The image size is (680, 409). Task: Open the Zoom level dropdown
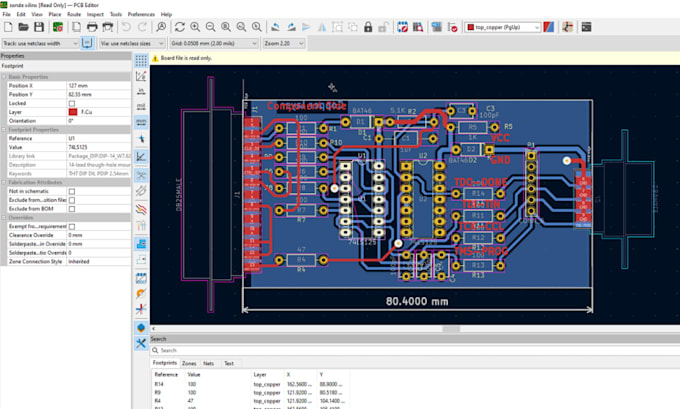(x=284, y=43)
